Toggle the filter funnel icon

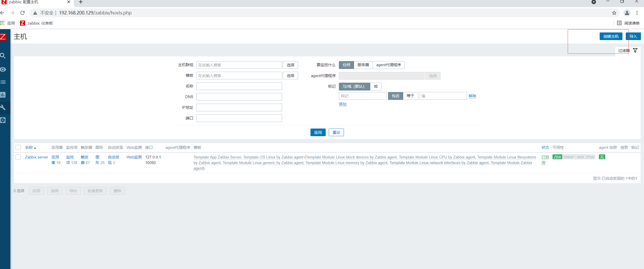[x=635, y=50]
